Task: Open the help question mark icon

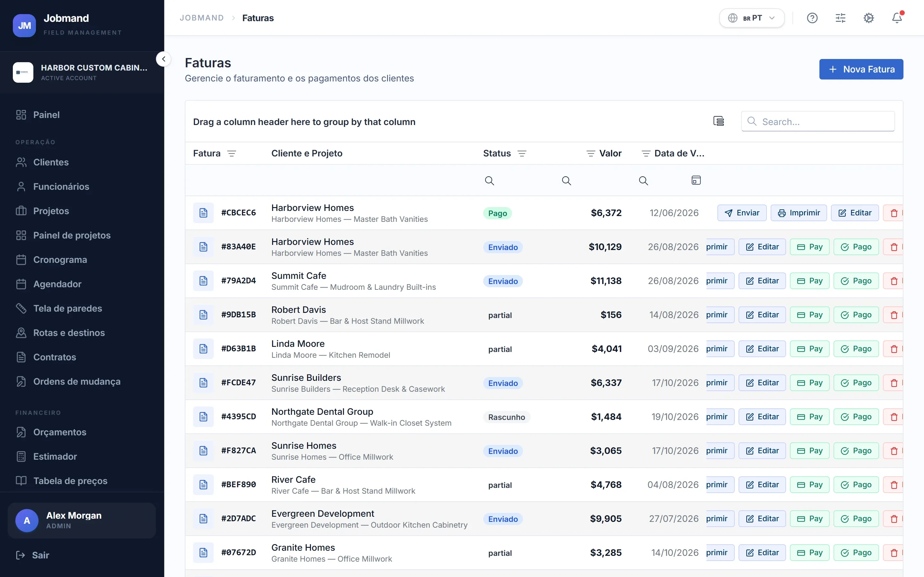Action: tap(812, 18)
